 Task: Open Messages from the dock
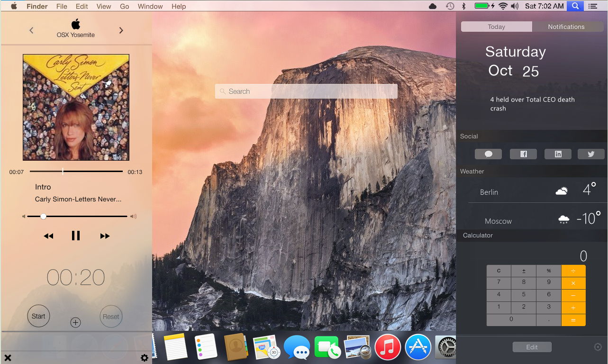coord(297,347)
